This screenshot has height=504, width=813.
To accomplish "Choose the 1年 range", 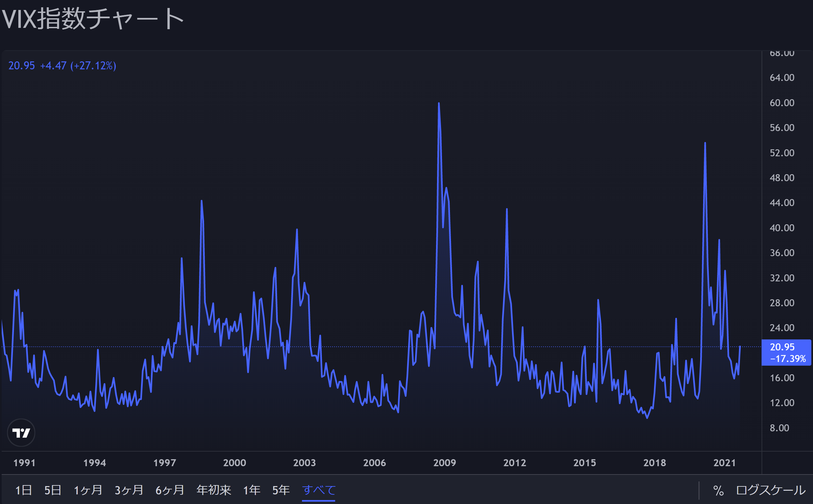I will 252,490.
